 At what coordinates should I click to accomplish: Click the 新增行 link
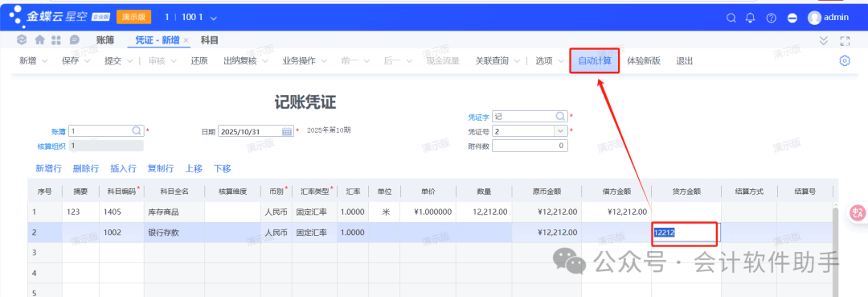(49, 168)
